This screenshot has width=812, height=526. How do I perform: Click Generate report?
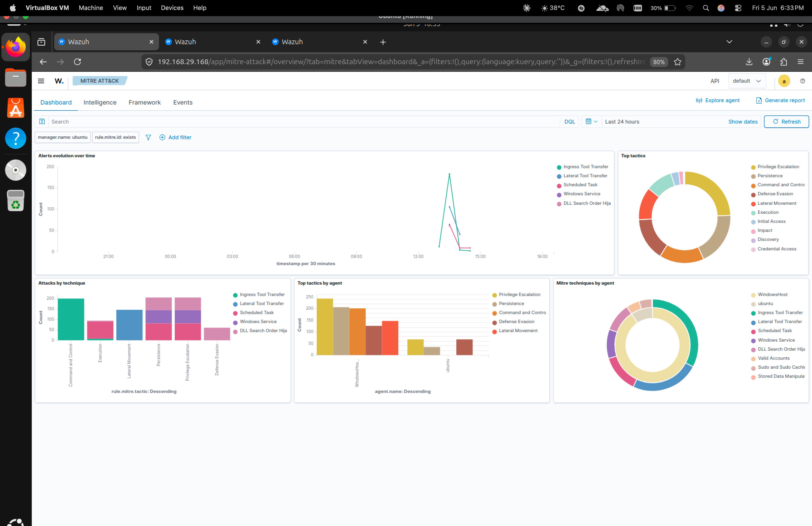(x=781, y=100)
